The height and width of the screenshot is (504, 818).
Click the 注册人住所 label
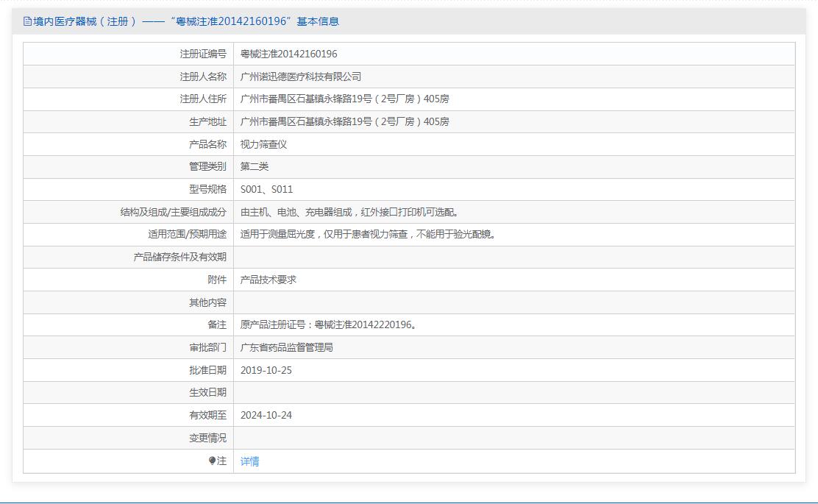click(203, 99)
